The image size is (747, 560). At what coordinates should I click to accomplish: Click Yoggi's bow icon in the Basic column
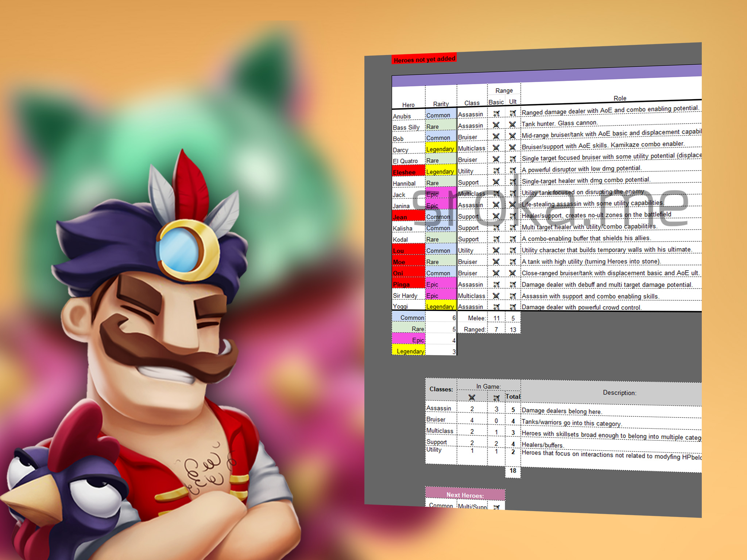(x=496, y=307)
